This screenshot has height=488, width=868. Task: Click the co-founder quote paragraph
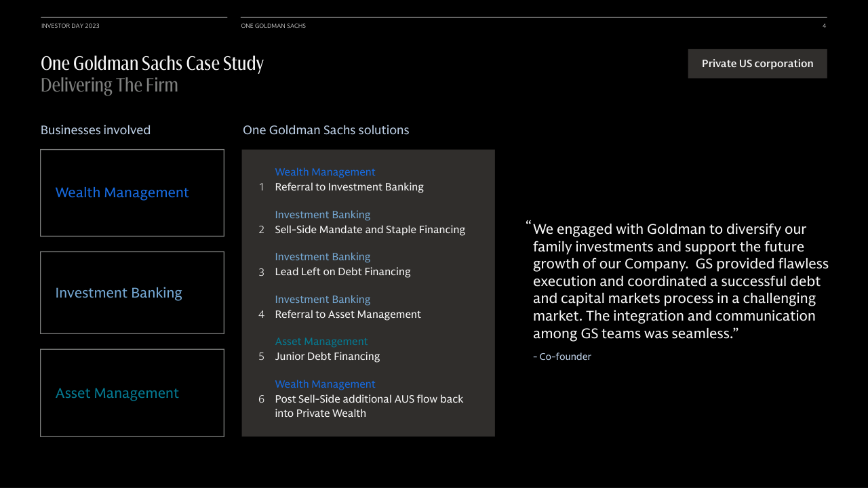[678, 281]
